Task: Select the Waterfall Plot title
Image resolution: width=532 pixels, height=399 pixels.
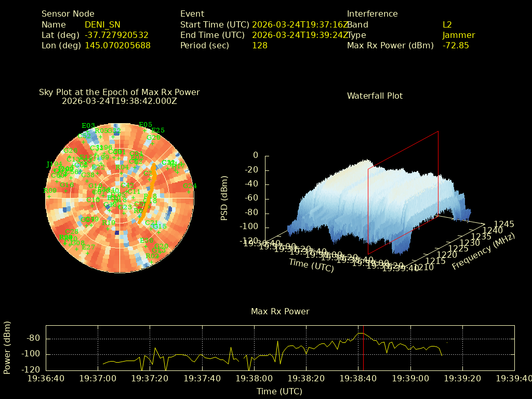Action: [x=375, y=96]
